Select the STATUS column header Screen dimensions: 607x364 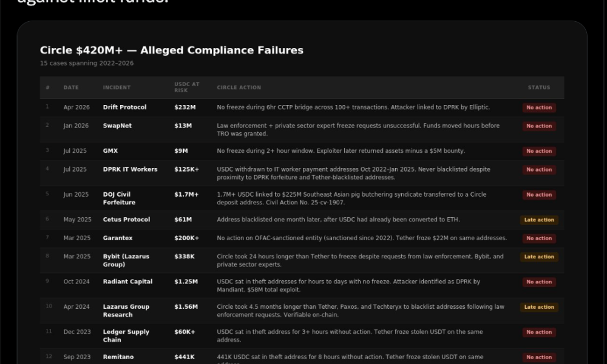pos(538,87)
